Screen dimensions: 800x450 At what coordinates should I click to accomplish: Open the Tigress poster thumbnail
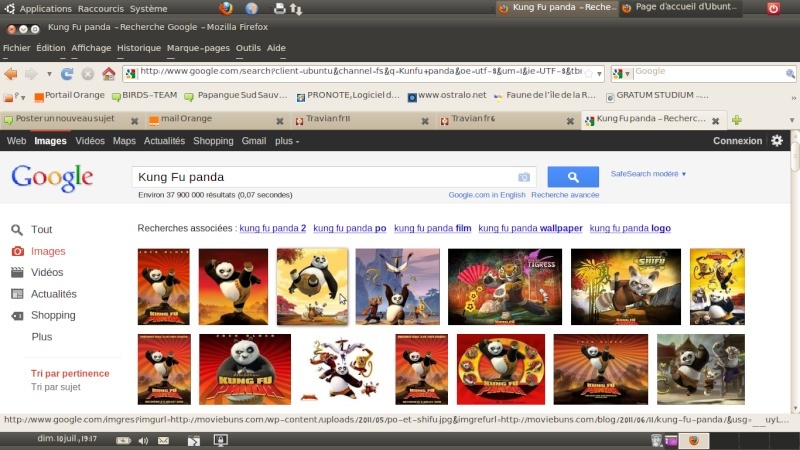tap(505, 287)
